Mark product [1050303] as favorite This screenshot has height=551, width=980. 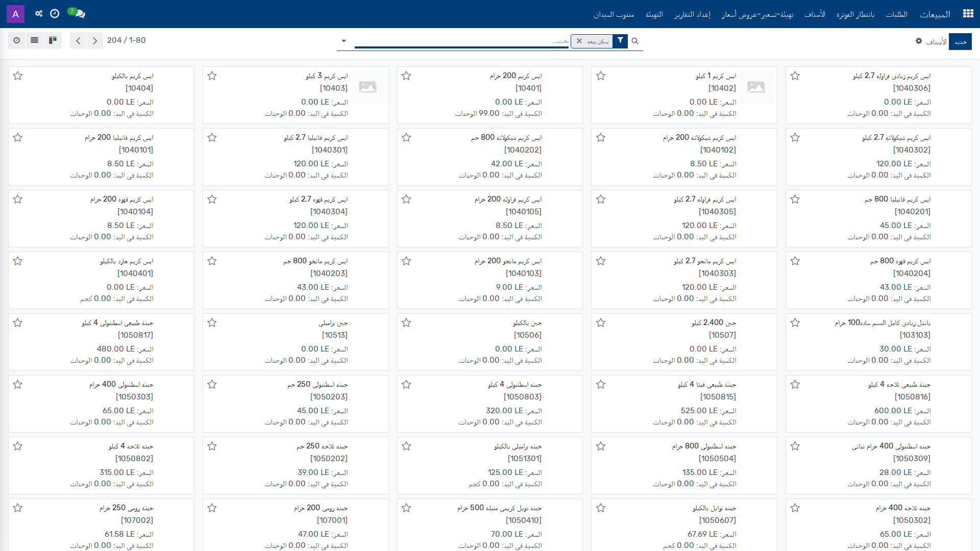click(x=18, y=385)
